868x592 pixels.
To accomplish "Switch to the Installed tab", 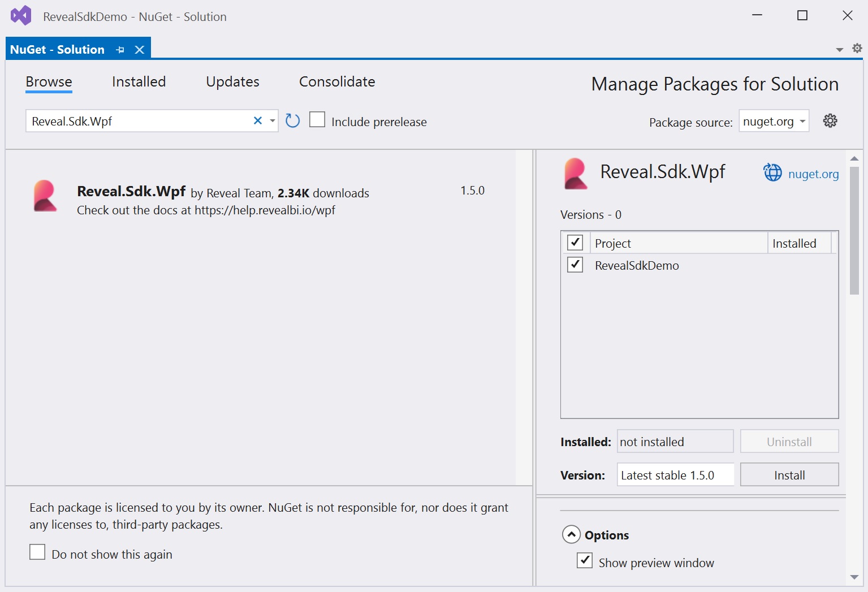I will [x=139, y=82].
